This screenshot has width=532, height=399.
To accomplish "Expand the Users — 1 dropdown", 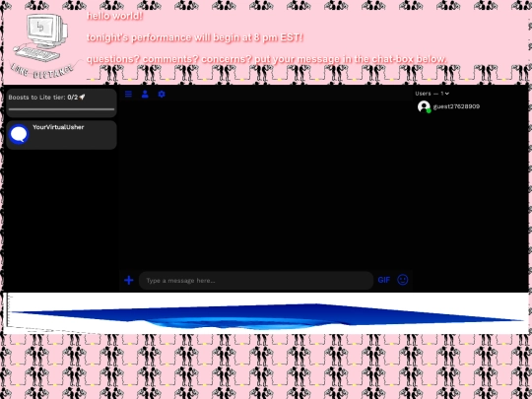I will [x=432, y=94].
